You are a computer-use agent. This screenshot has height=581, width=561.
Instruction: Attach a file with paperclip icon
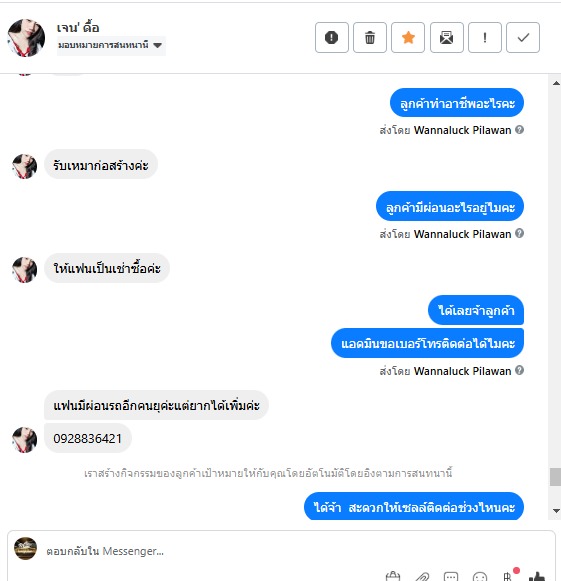click(x=422, y=577)
